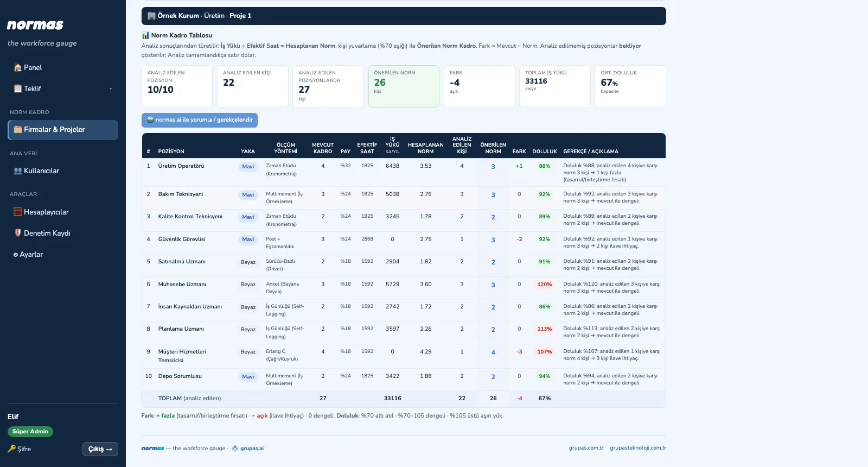Expand the Teklif submenu arrow
Screen dimensions: 868x467
coord(111,89)
